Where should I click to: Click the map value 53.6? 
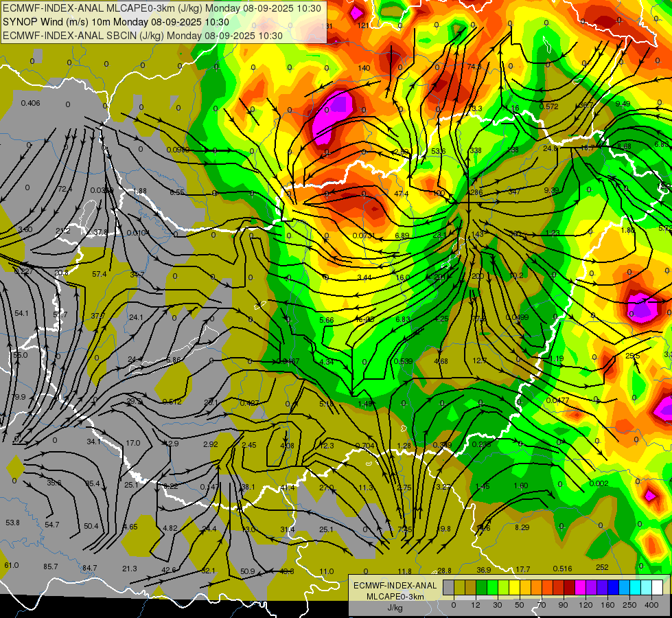point(439,151)
